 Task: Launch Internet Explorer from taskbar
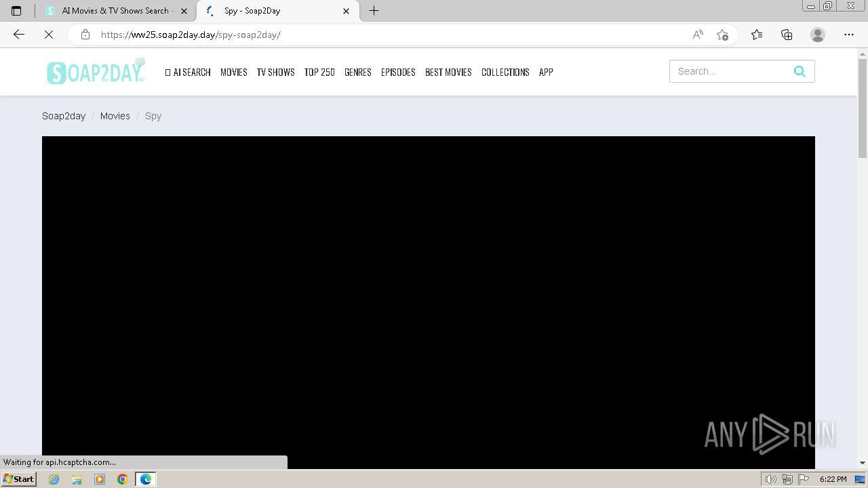[x=54, y=479]
